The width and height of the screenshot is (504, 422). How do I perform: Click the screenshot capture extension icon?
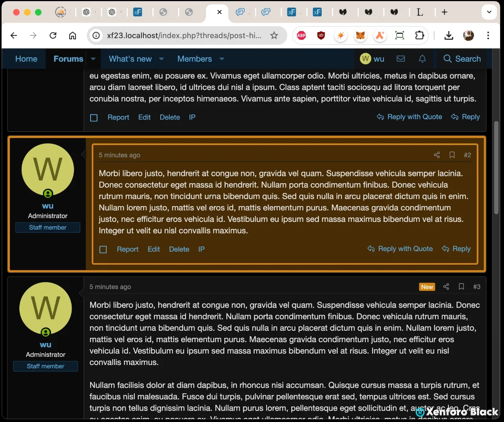[x=400, y=36]
